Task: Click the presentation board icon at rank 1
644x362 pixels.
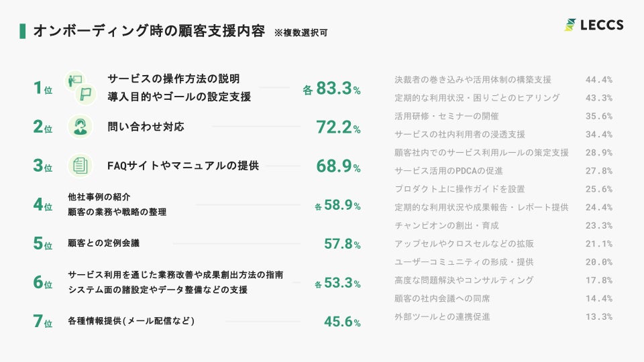Action: click(74, 80)
